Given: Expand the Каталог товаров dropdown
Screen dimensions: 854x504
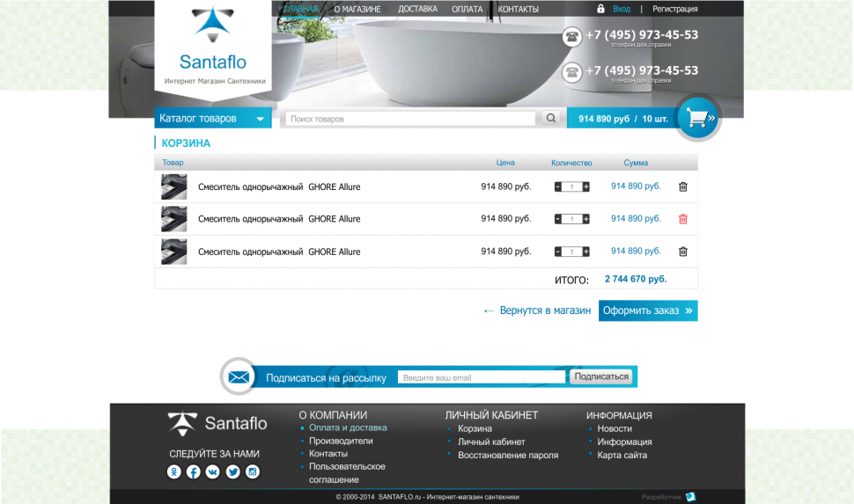Looking at the screenshot, I should (x=213, y=118).
